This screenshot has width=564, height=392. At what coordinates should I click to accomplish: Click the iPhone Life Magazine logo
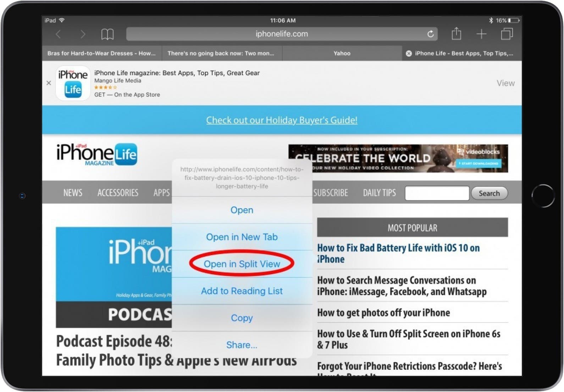(x=96, y=155)
